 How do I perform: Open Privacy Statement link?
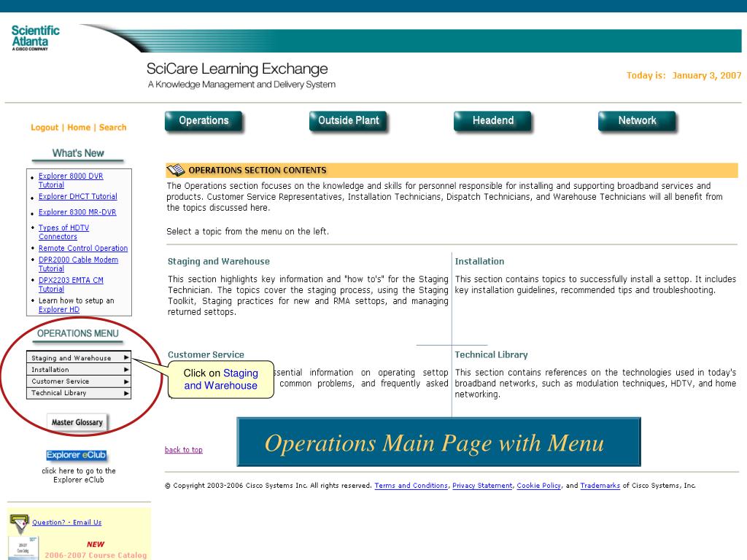(x=482, y=486)
